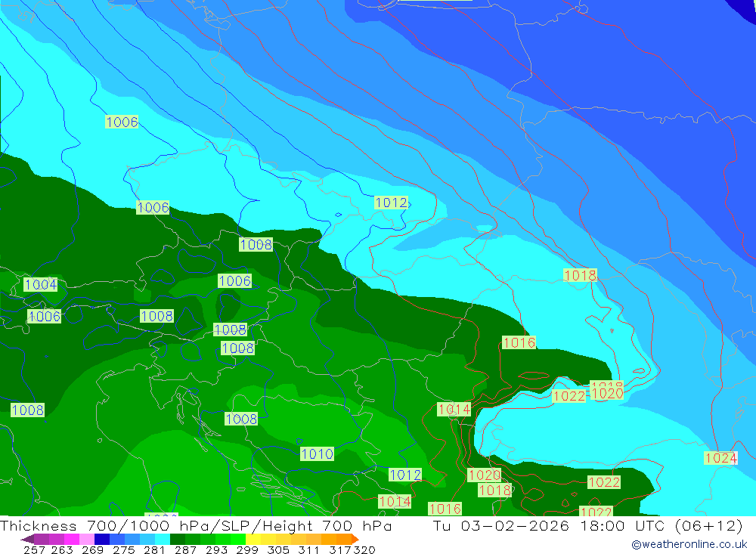Click the purple arrow at legend start
This screenshot has width=756, height=554.
pyautogui.click(x=27, y=539)
